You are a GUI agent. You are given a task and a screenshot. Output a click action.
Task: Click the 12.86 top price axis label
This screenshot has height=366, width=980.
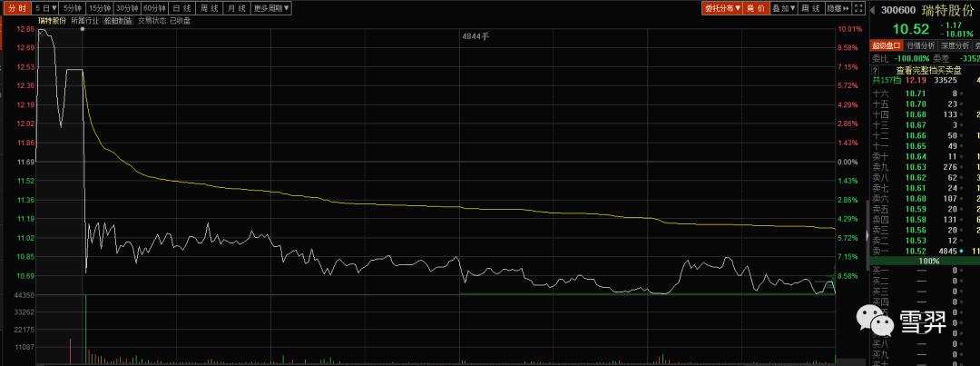[25, 29]
